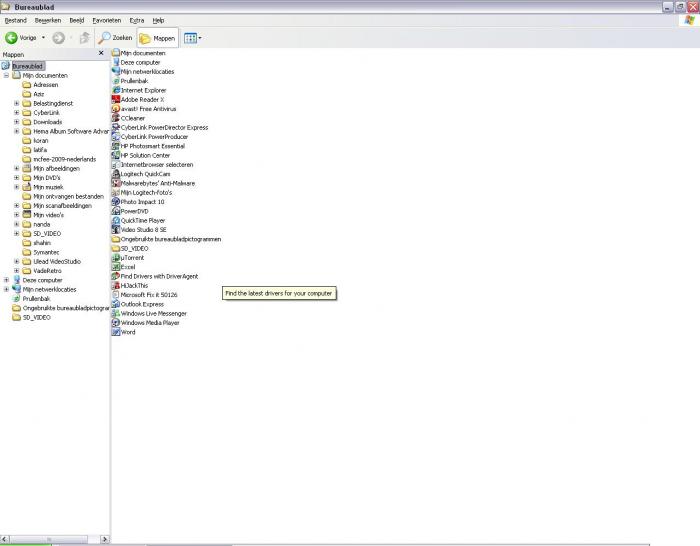700x546 pixels.
Task: Open the Favorieten menu
Action: [x=107, y=21]
